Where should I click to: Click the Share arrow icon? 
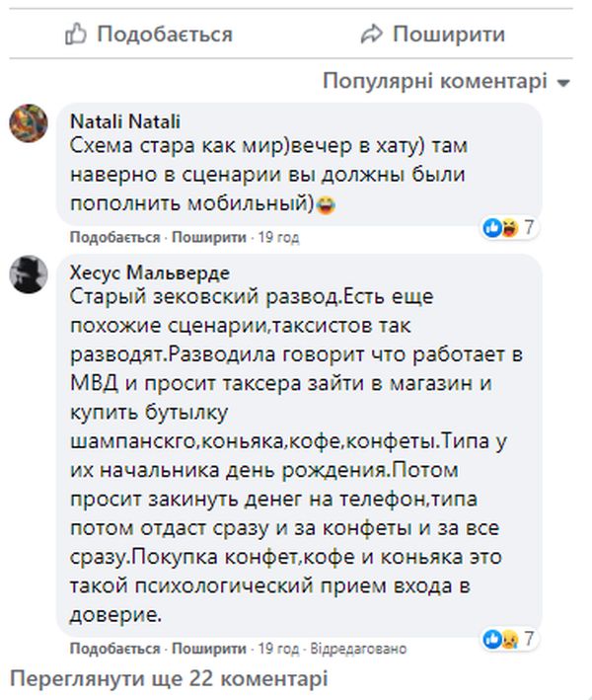tap(371, 35)
